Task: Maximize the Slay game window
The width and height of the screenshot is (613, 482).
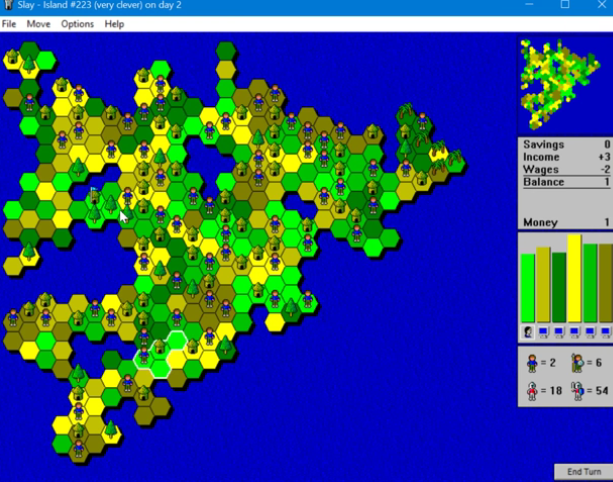Action: tap(565, 6)
